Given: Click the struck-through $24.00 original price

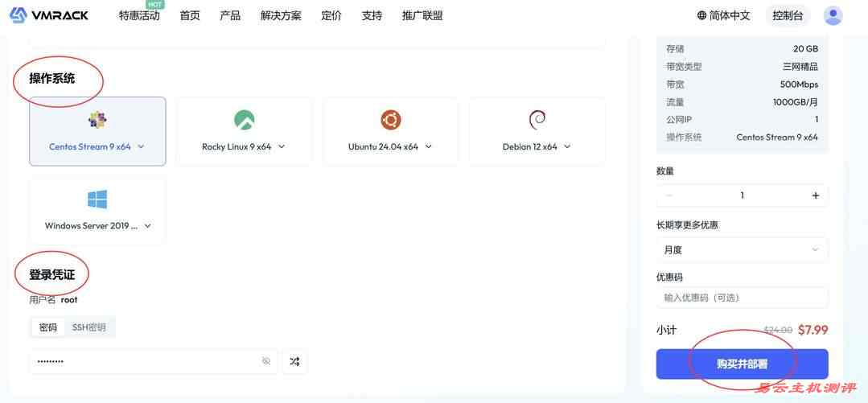Looking at the screenshot, I should pyautogui.click(x=778, y=330).
